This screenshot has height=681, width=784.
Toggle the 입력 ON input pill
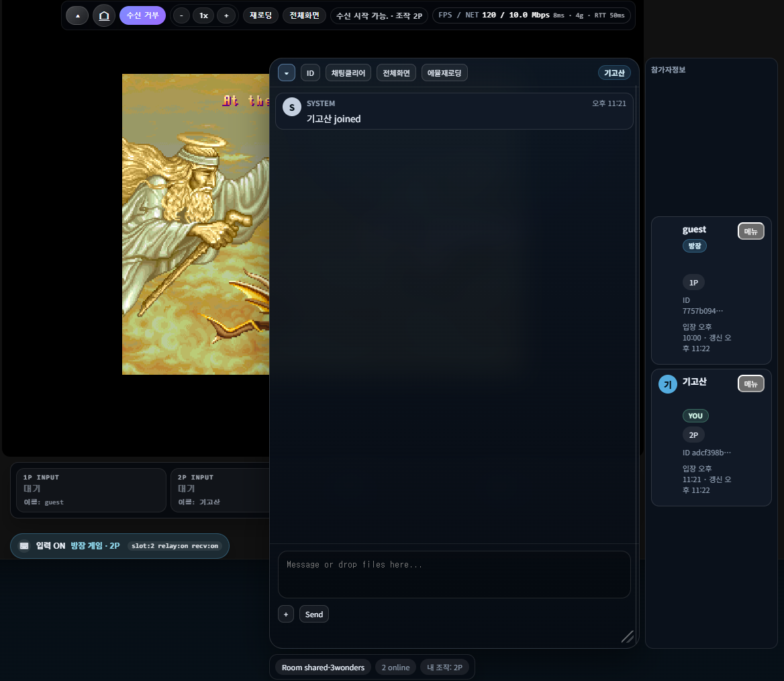(x=119, y=546)
